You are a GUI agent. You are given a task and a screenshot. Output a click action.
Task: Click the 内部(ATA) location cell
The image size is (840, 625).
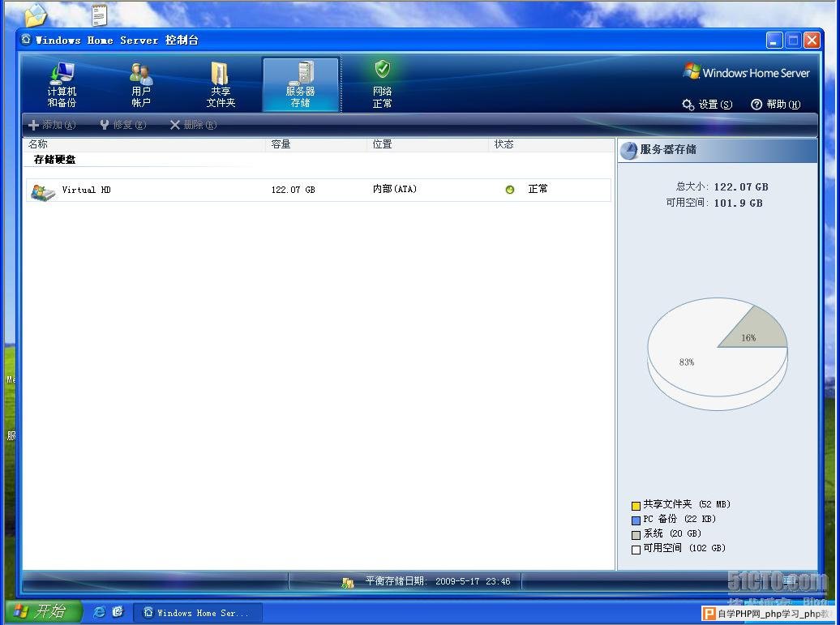(x=395, y=189)
